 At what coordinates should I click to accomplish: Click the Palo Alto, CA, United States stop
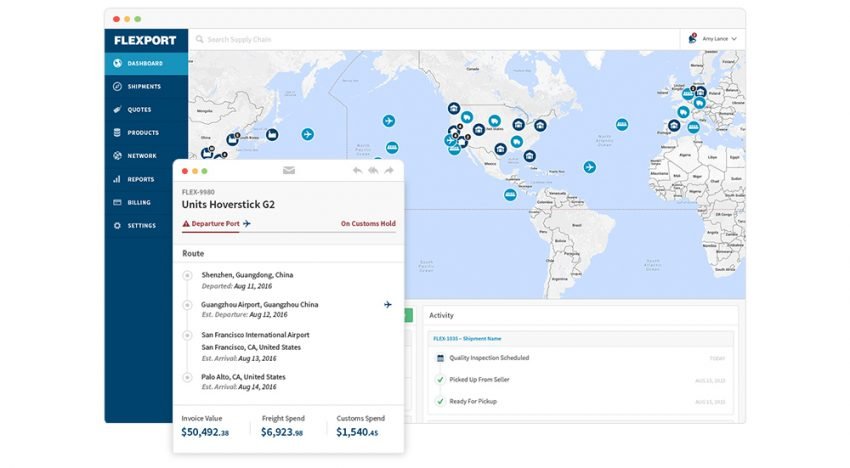point(243,377)
